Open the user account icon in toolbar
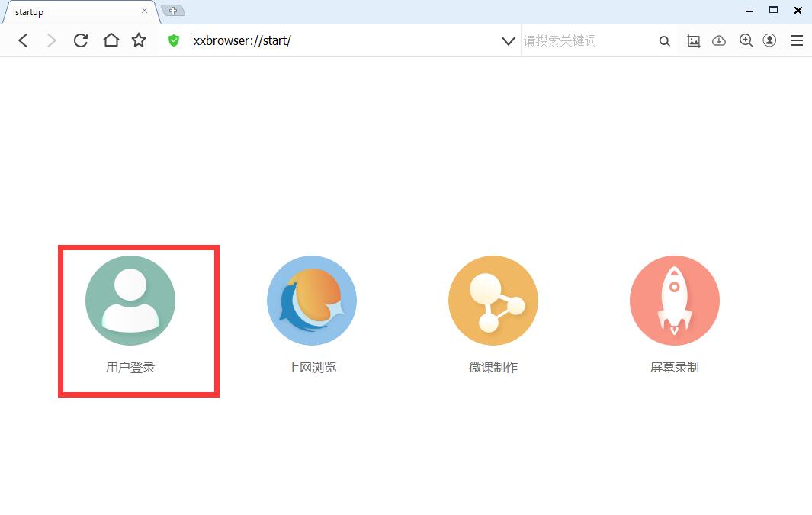The height and width of the screenshot is (515, 812). [769, 40]
